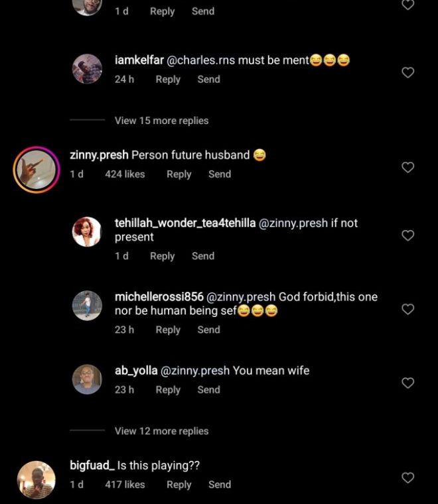Expand 'View 15 more replies'
Screen dimensions: 438x504
[x=161, y=121]
